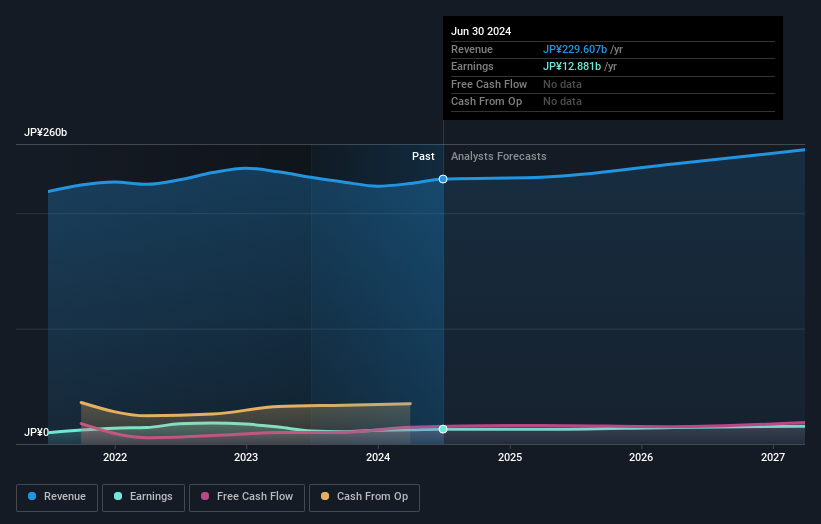Viewport: 821px width, 524px height.
Task: Click the Free Cash Flow tooltip row label
Action: click(x=489, y=84)
